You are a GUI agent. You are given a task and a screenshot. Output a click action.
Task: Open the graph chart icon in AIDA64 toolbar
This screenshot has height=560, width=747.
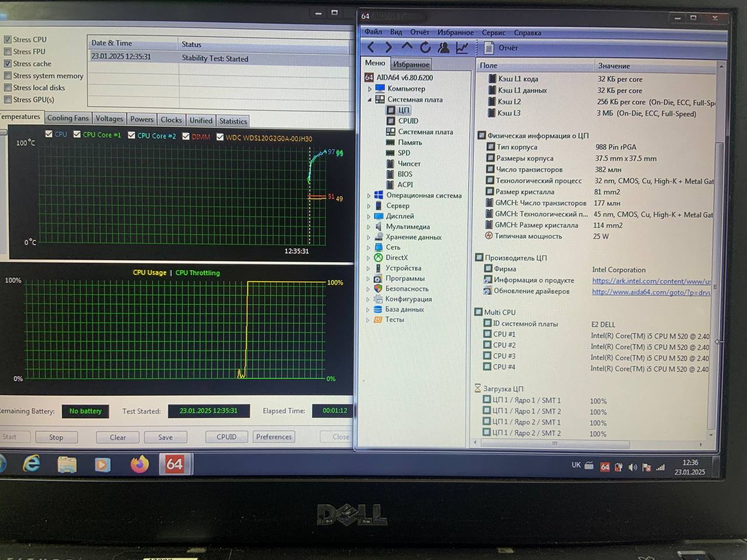[462, 47]
